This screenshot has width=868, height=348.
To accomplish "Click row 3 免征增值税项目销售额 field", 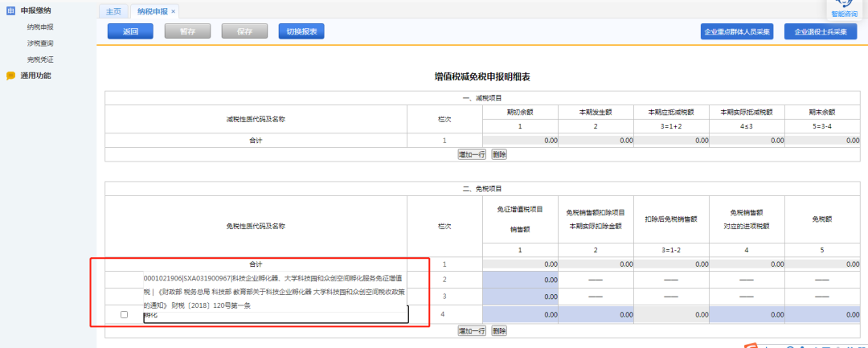I will pyautogui.click(x=520, y=297).
